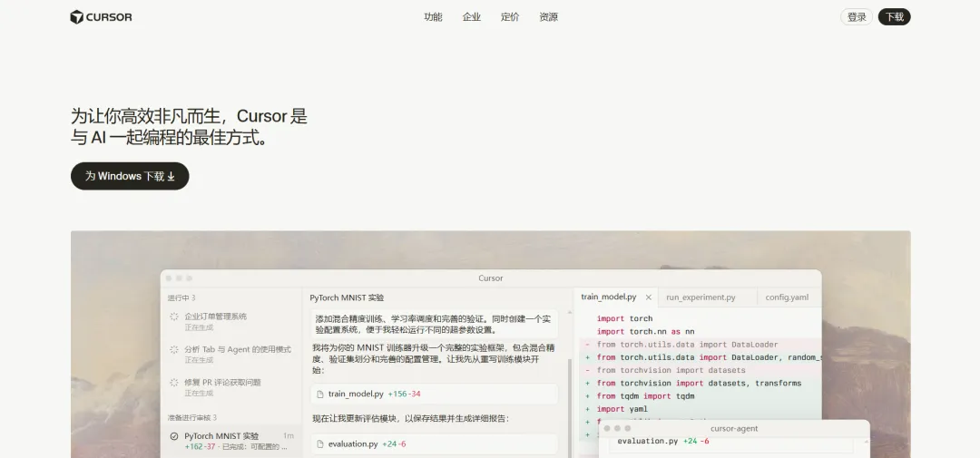
Task: Click the download arrow icon in Windows button
Action: pyautogui.click(x=171, y=177)
